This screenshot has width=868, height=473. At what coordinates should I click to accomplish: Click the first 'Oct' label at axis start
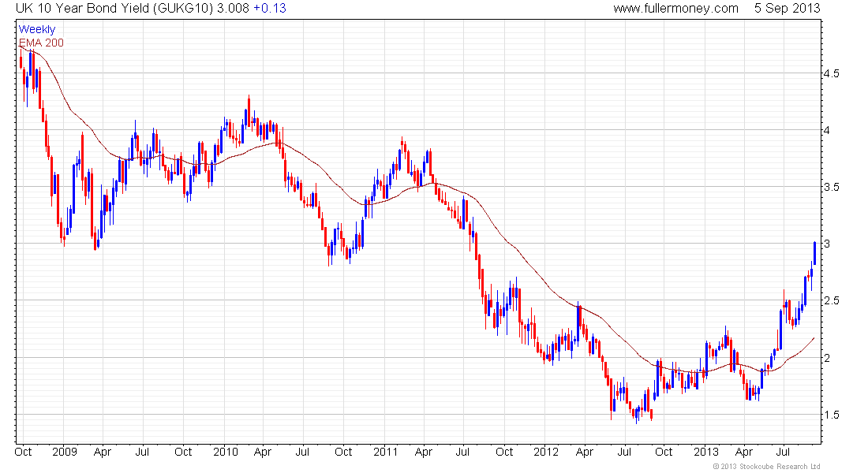click(23, 452)
